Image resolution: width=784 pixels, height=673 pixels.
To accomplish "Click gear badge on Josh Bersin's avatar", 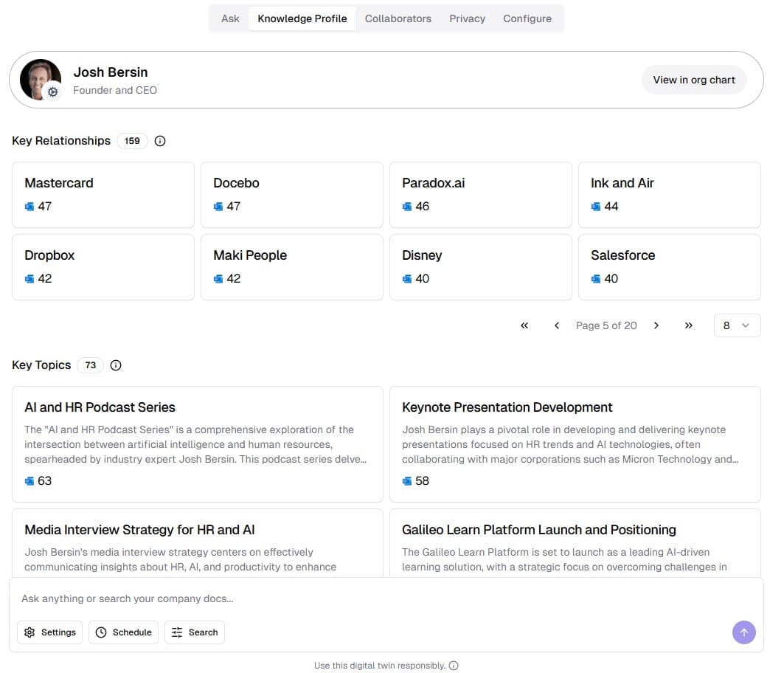I will 52,92.
